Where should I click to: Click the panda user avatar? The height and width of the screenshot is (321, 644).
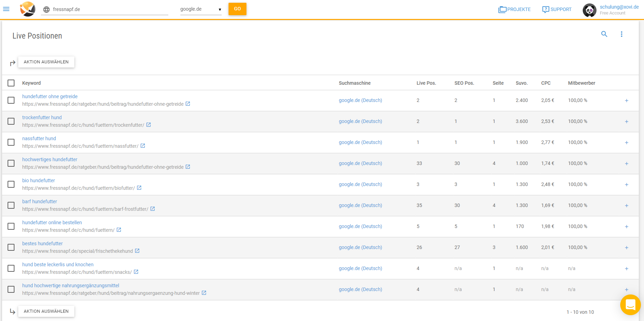pos(590,10)
